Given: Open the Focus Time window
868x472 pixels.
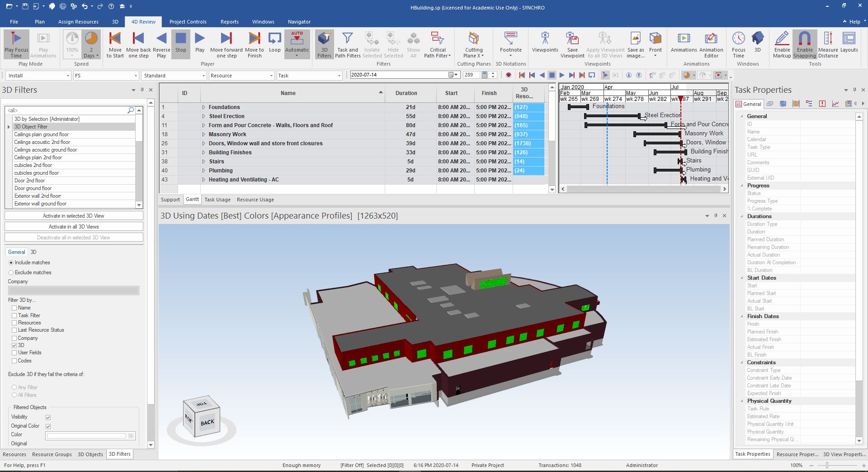Looking at the screenshot, I should (x=738, y=44).
